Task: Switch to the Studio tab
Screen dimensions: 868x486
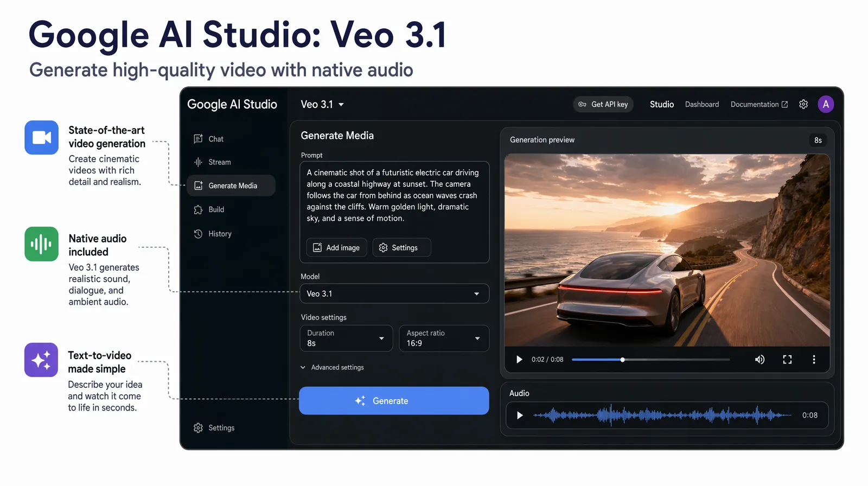Action: pyautogui.click(x=662, y=104)
